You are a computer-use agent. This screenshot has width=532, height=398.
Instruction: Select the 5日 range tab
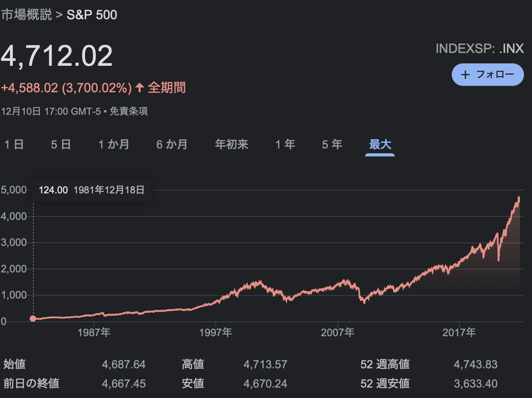pos(61,144)
